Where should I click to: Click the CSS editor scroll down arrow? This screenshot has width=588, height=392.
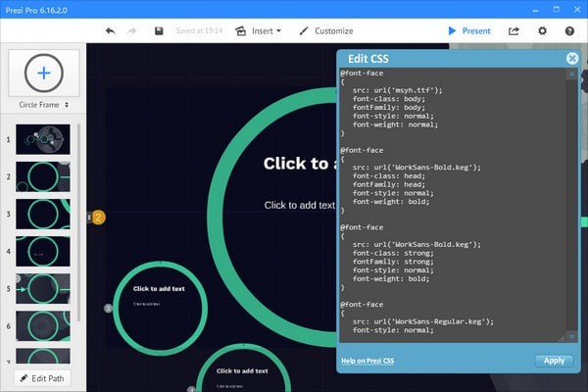pyautogui.click(x=571, y=337)
